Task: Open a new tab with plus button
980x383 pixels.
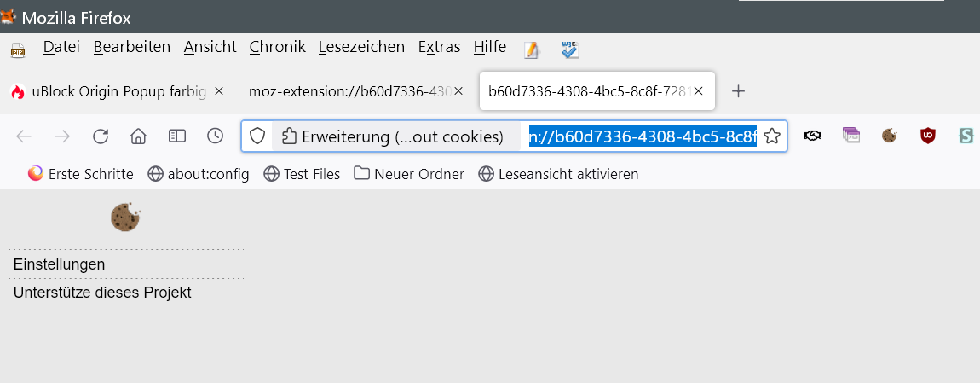Action: pyautogui.click(x=739, y=91)
